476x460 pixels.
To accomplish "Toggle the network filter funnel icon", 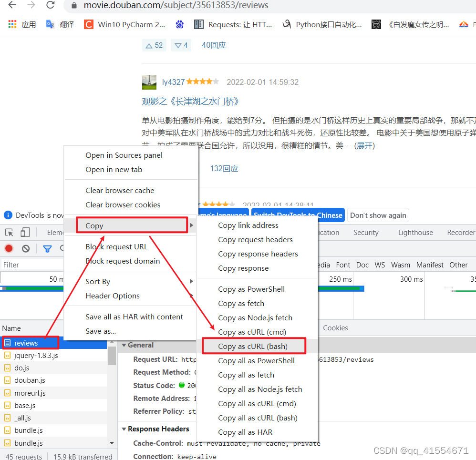I will [47, 249].
